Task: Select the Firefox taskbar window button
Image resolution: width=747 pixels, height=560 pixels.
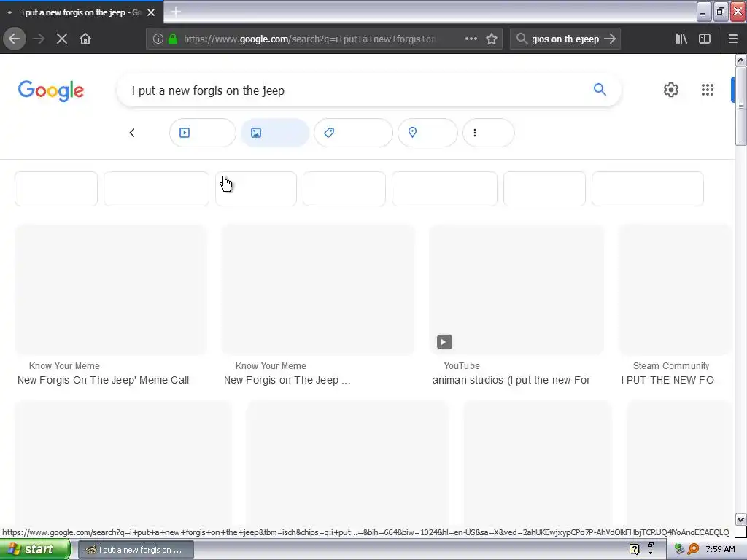Action: pos(136,550)
